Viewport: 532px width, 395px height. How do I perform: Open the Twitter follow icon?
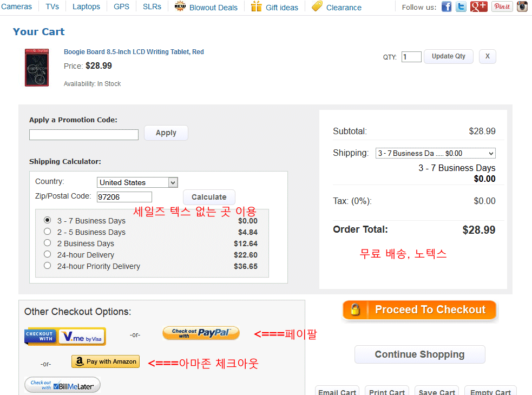pos(461,6)
